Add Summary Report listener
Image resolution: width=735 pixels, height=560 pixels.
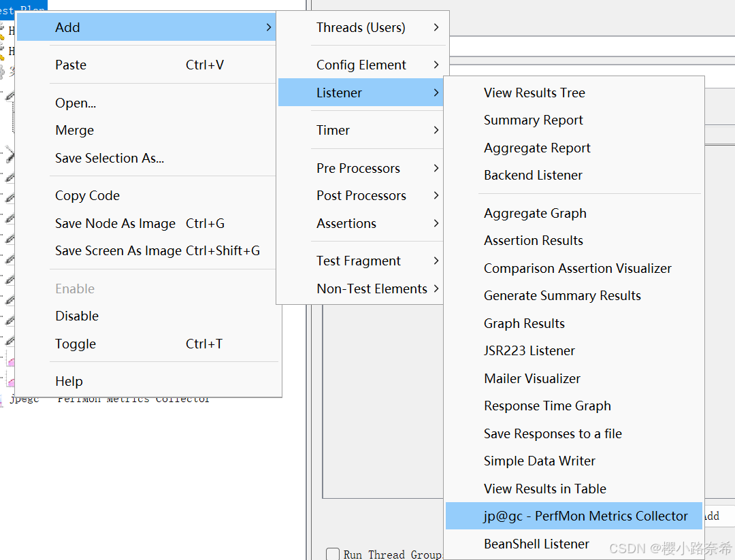pos(574,120)
